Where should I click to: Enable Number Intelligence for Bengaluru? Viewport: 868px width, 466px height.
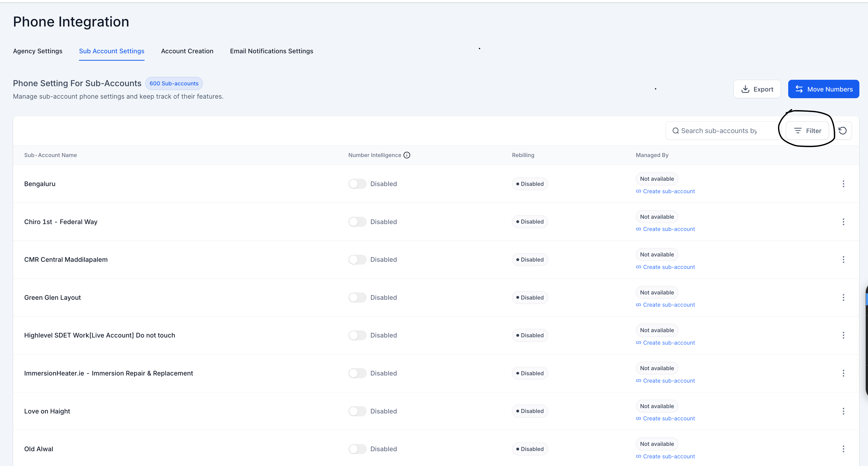tap(357, 184)
